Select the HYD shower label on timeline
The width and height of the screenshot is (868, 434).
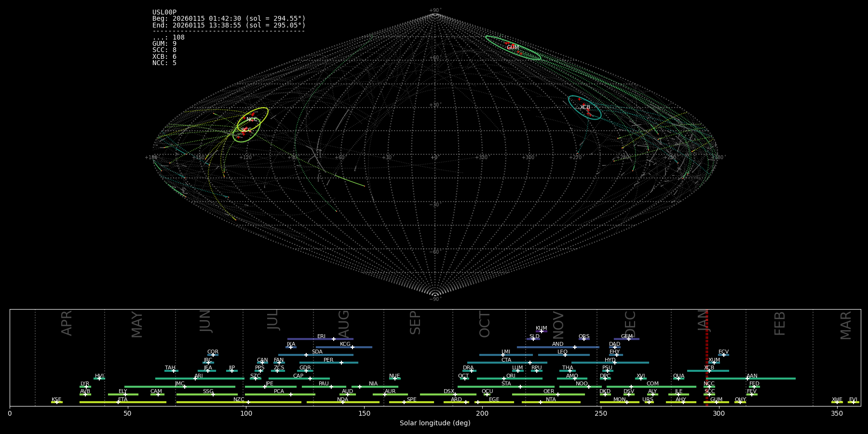click(610, 360)
